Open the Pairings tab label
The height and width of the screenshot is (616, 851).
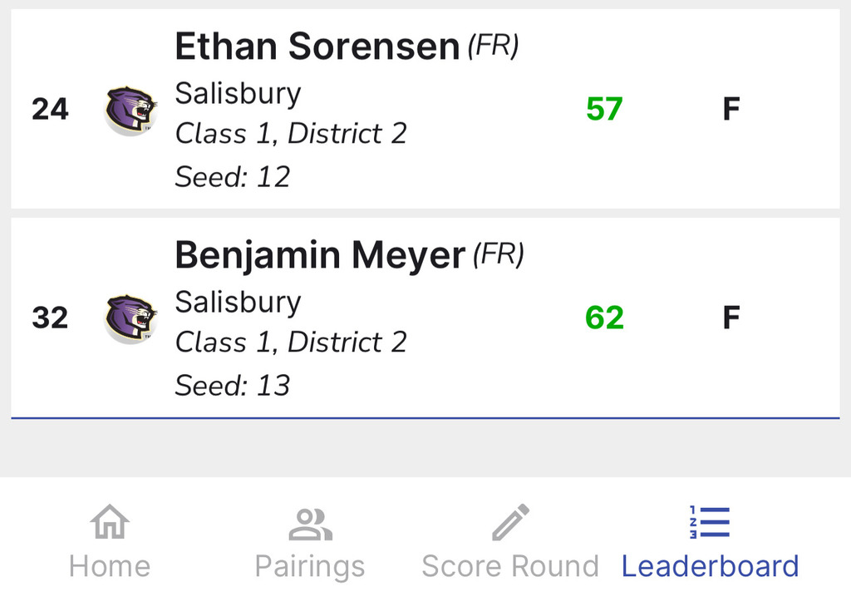(x=310, y=566)
